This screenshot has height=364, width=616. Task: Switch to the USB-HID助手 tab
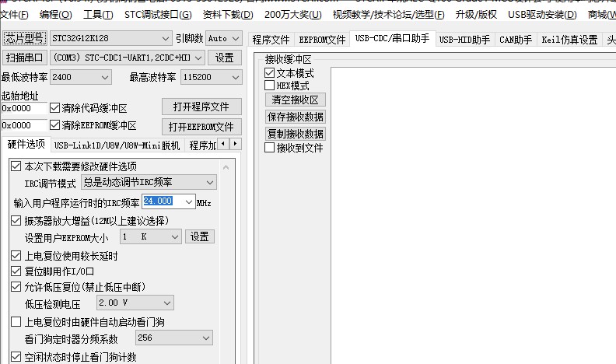464,40
